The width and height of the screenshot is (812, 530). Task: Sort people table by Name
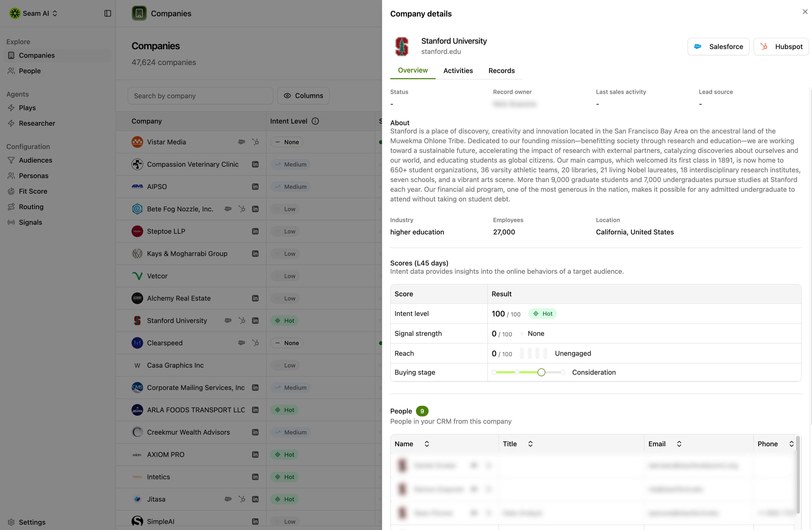[426, 444]
